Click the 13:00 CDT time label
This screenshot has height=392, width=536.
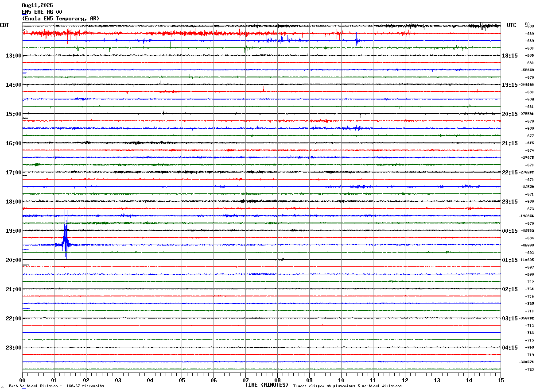(x=14, y=56)
